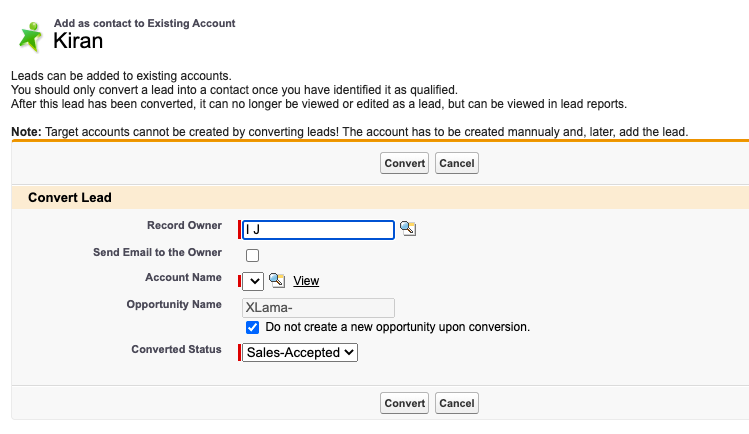Open the Account Name lookup icon
This screenshot has width=749, height=434.
277,281
